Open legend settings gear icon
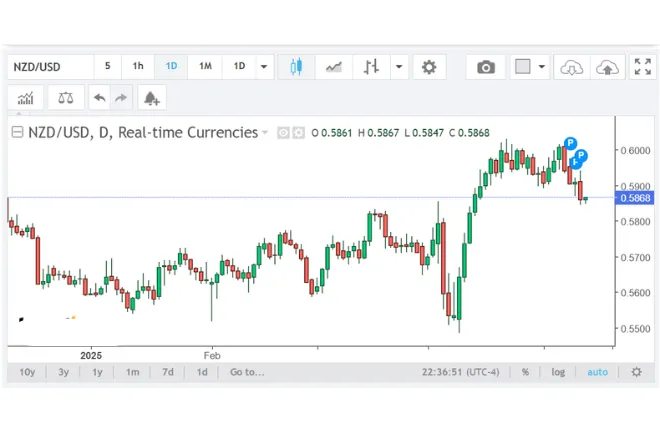Viewport: 660px width, 440px height. pos(298,133)
